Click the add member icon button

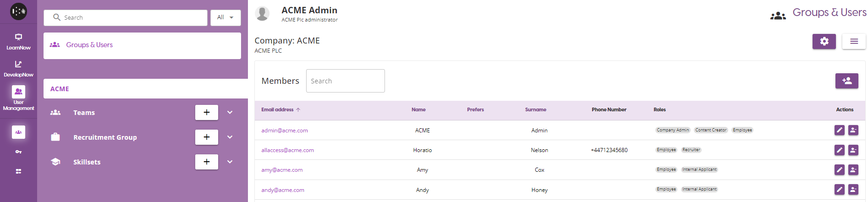(846, 81)
